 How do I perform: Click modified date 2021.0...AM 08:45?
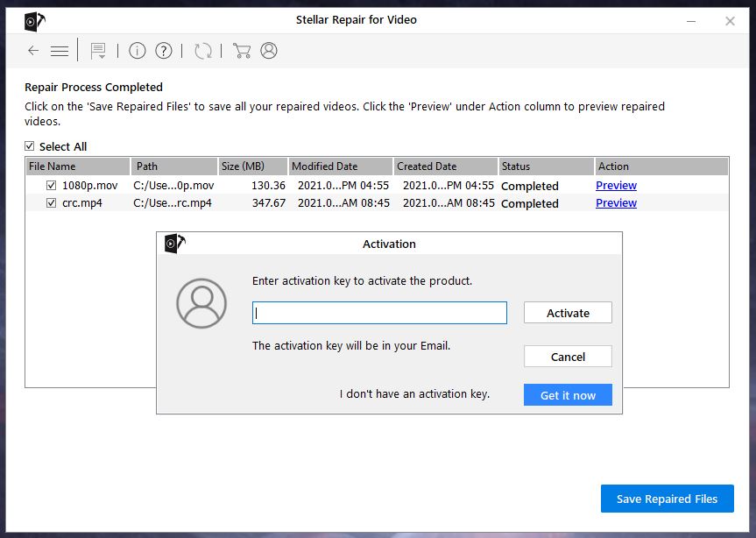[x=343, y=203]
